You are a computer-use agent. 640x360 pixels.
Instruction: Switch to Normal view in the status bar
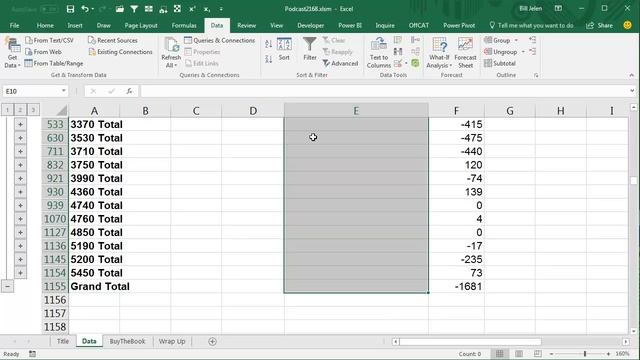[x=499, y=353]
